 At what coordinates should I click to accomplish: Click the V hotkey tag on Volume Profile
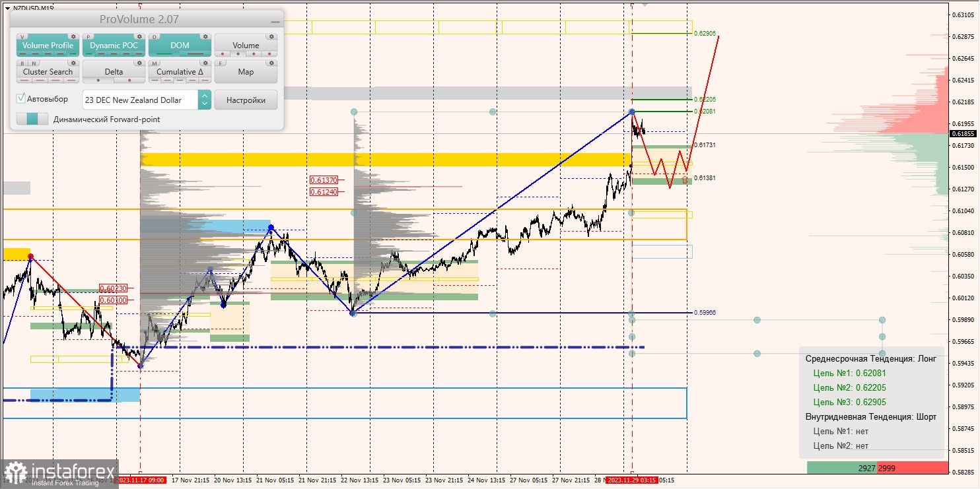[24, 37]
